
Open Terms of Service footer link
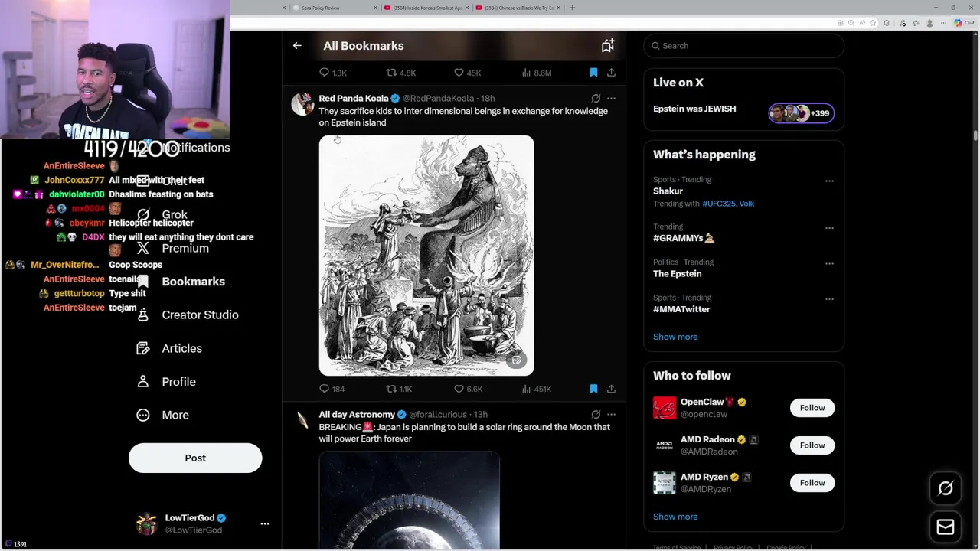(677, 548)
